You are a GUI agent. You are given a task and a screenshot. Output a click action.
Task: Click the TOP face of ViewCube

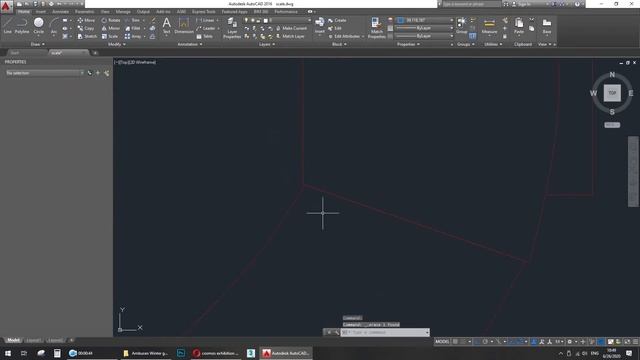point(612,93)
